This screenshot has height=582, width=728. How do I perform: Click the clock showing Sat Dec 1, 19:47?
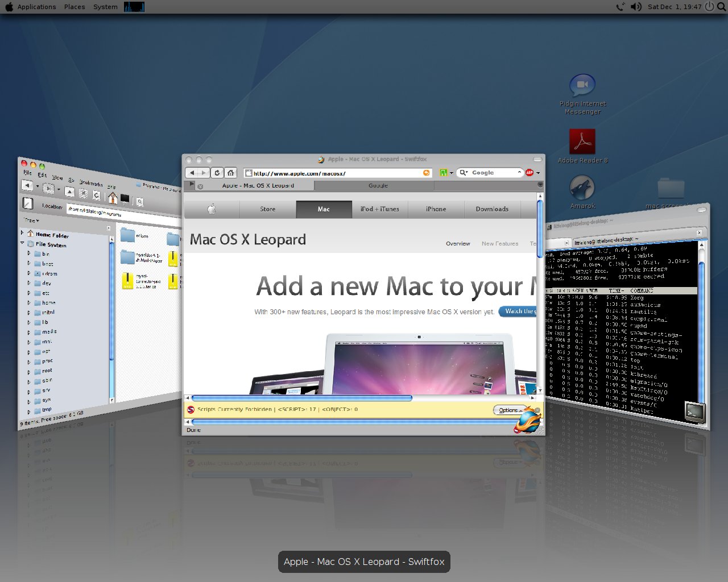675,7
